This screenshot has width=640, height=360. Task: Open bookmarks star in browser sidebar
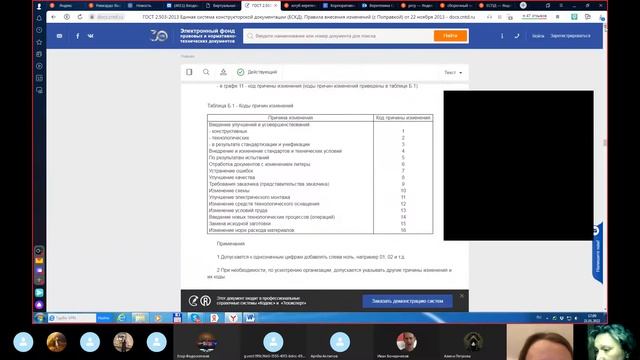pos(39,42)
